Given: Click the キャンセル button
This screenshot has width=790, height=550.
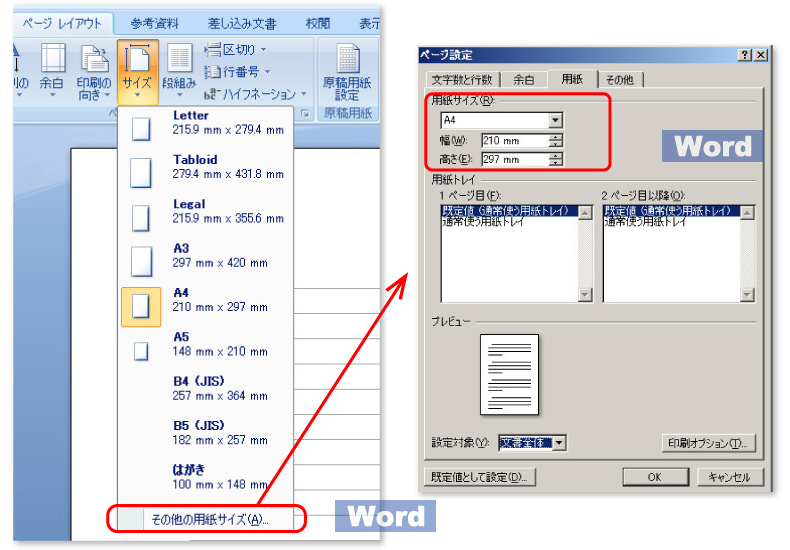Looking at the screenshot, I should pyautogui.click(x=730, y=477).
